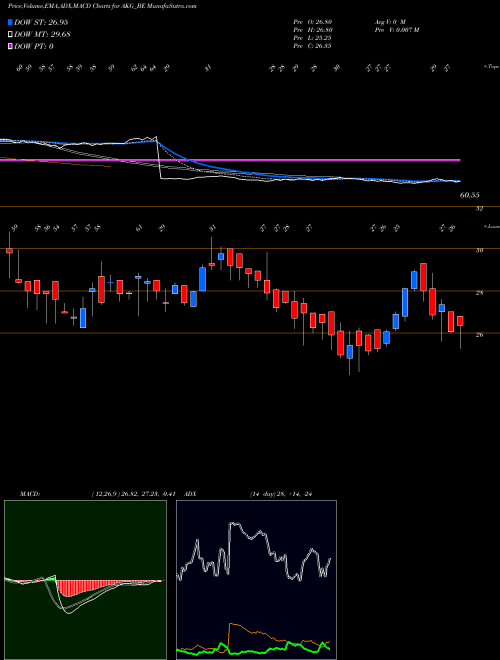The height and width of the screenshot is (660, 500).
Task: Click the 60.55 value label
Action: pos(470,195)
